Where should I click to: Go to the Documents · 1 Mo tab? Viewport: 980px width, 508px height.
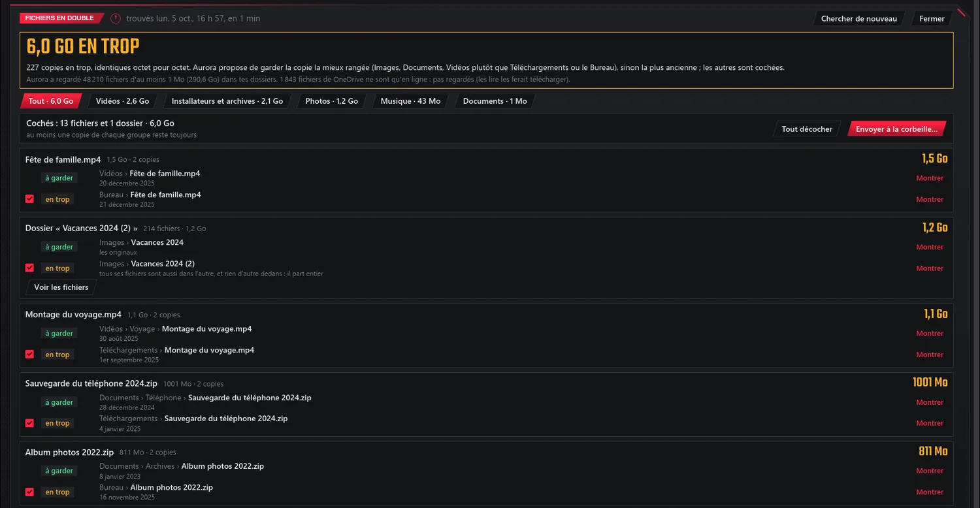(x=495, y=101)
